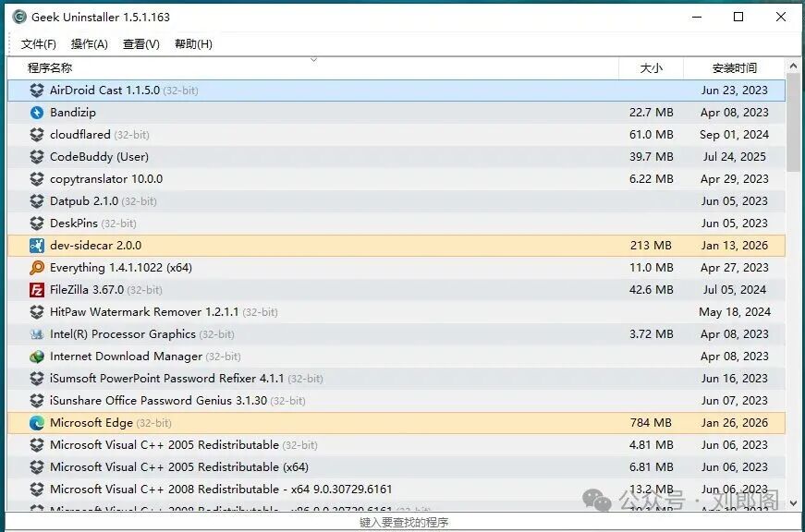Click the 784 MB size value
The width and height of the screenshot is (805, 532).
pyautogui.click(x=651, y=423)
